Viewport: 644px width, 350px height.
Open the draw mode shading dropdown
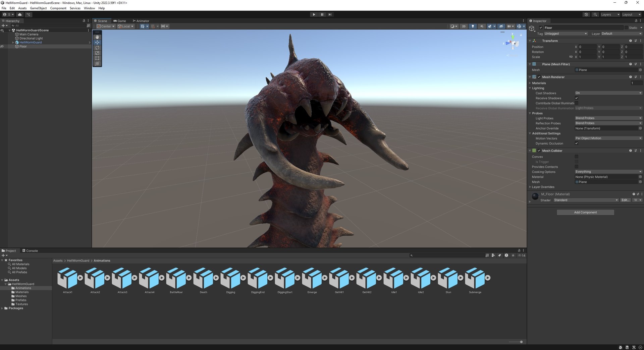click(x=454, y=26)
